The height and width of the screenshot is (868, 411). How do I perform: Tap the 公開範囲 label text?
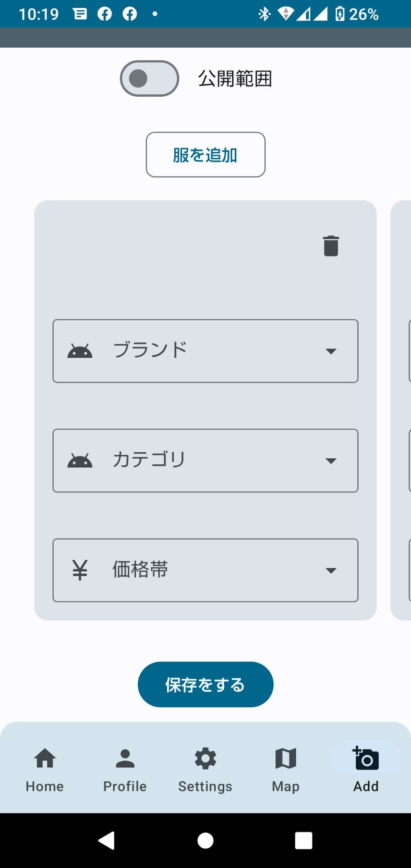(235, 78)
